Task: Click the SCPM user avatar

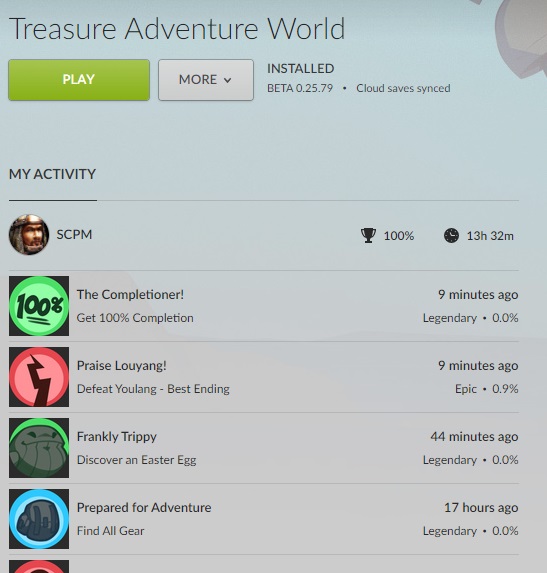Action: coord(29,235)
